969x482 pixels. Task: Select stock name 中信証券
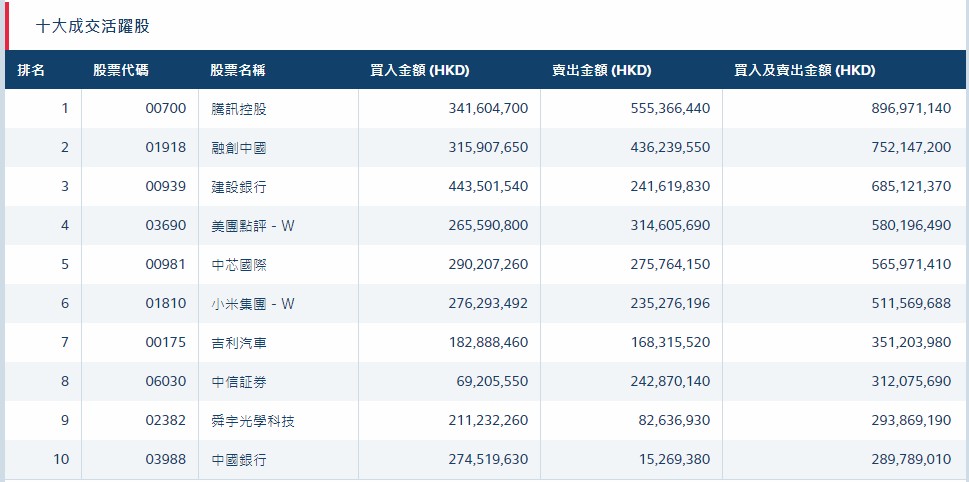pos(239,381)
